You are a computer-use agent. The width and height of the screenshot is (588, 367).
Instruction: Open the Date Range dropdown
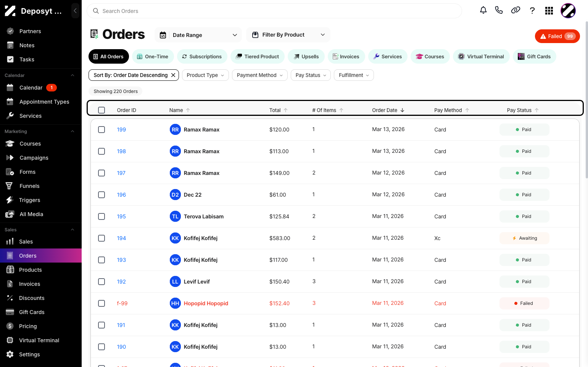(198, 35)
